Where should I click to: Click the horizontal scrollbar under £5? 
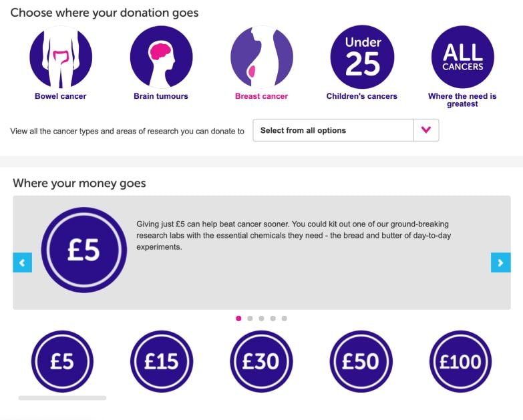62,398
